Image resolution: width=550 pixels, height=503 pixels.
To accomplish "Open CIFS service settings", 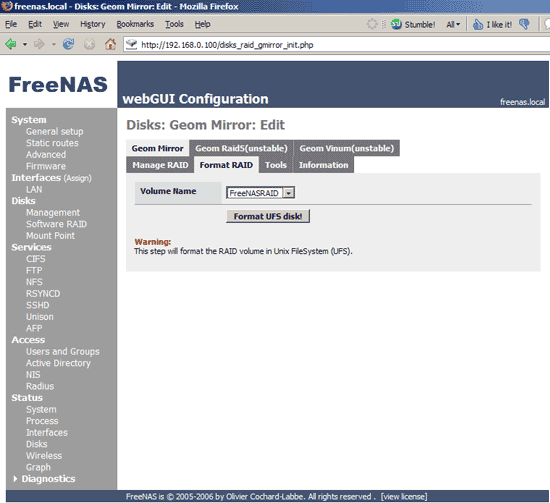I will 35,259.
